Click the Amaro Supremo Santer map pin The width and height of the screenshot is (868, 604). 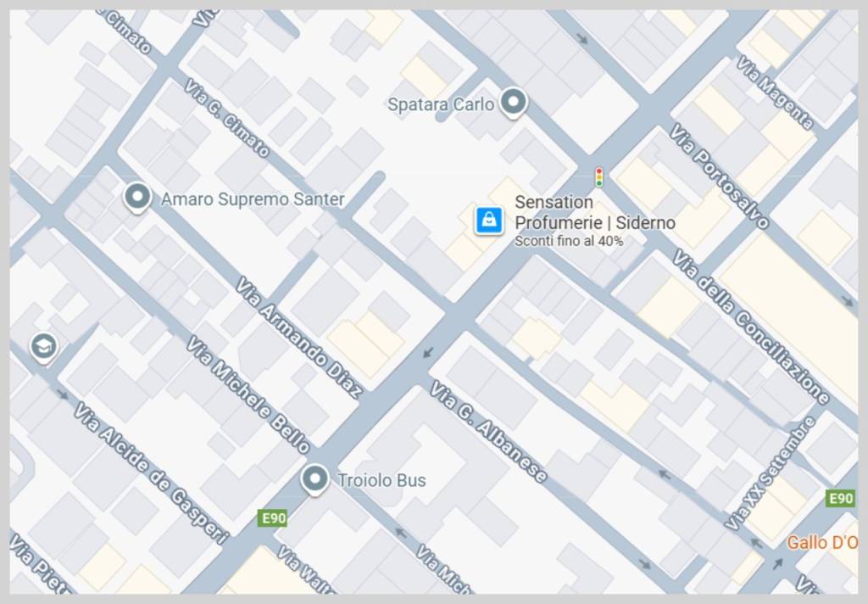[x=137, y=197]
